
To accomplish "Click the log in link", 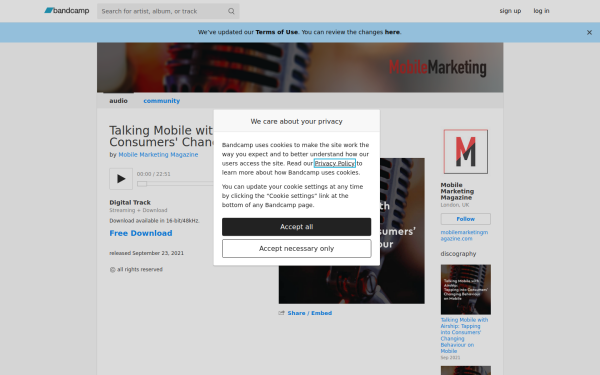I will (541, 11).
